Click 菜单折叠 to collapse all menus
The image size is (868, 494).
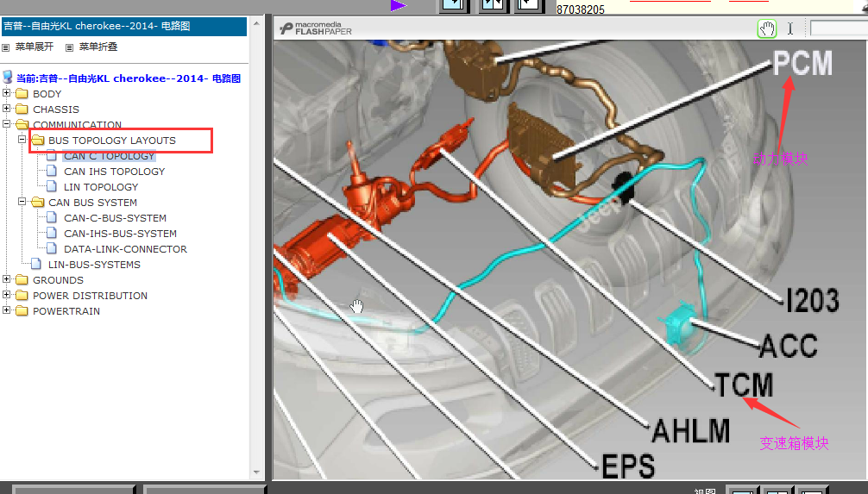point(98,47)
